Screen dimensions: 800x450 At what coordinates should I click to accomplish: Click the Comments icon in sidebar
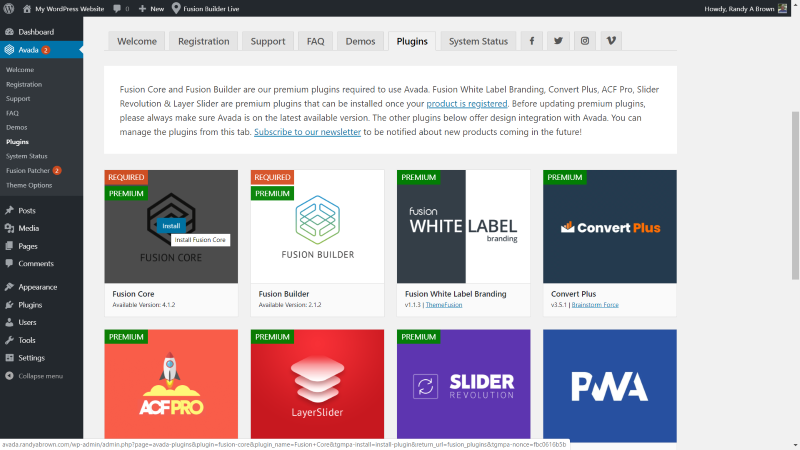click(x=9, y=263)
